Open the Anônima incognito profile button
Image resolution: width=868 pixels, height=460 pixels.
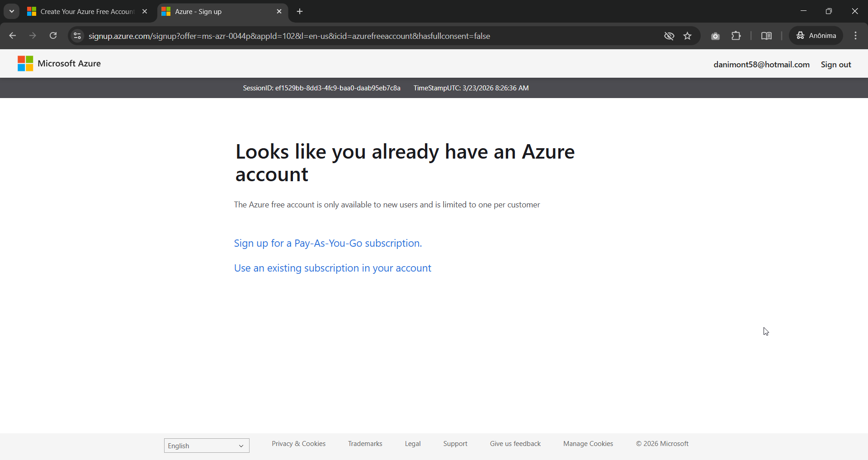(x=816, y=36)
